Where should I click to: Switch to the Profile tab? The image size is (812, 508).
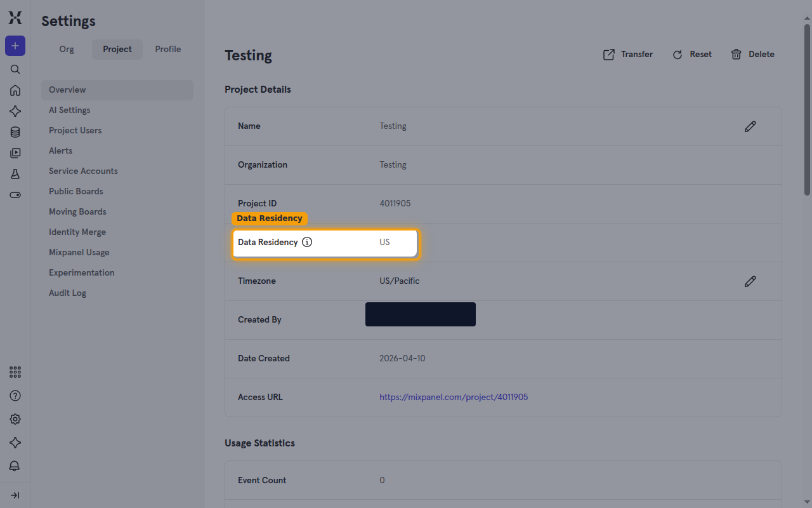click(168, 50)
